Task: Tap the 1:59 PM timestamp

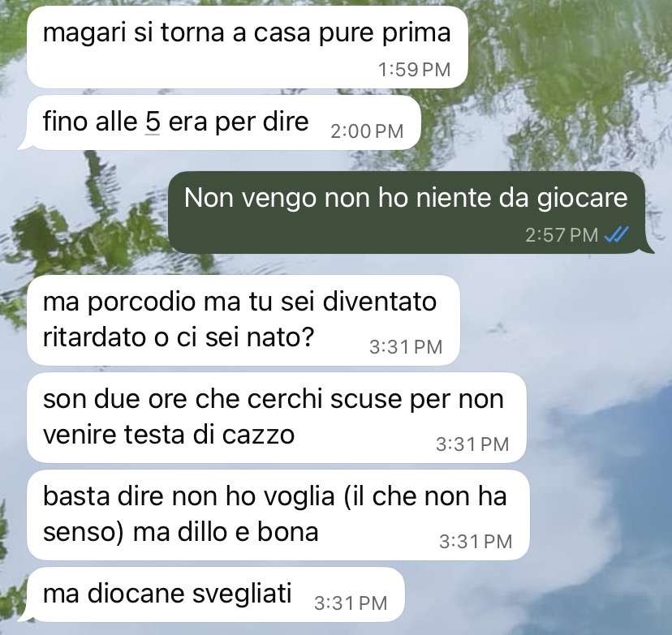Action: coord(415,70)
